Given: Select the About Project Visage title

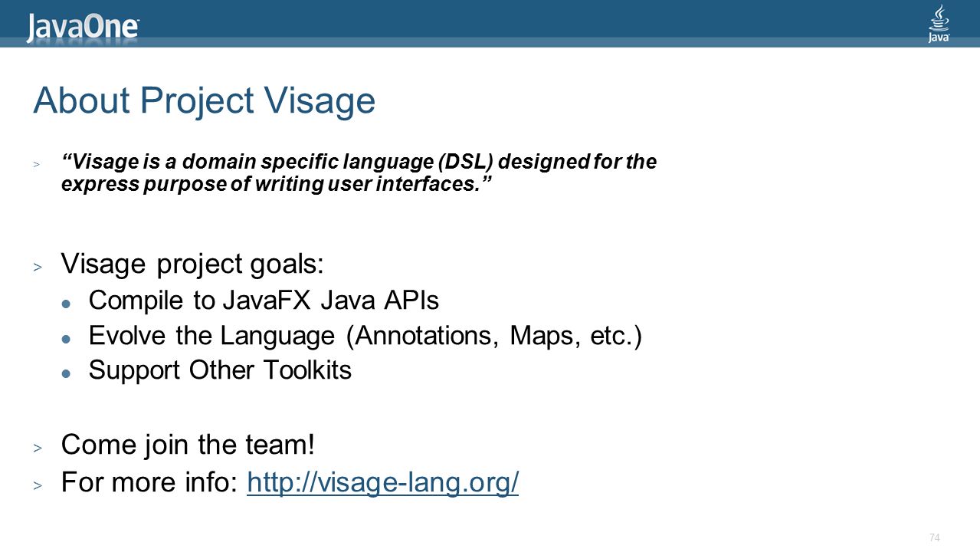Looking at the screenshot, I should coord(205,101).
